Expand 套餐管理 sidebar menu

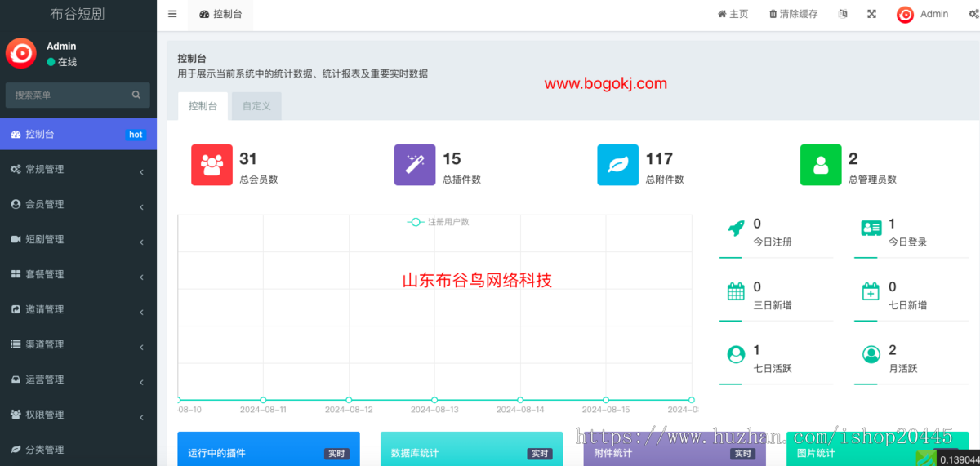click(x=78, y=274)
